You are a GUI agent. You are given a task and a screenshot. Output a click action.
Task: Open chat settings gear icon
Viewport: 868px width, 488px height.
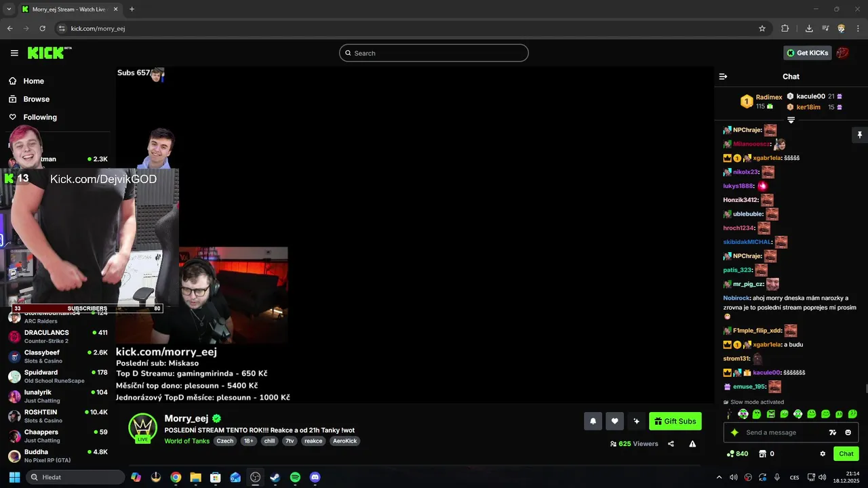[x=823, y=453]
